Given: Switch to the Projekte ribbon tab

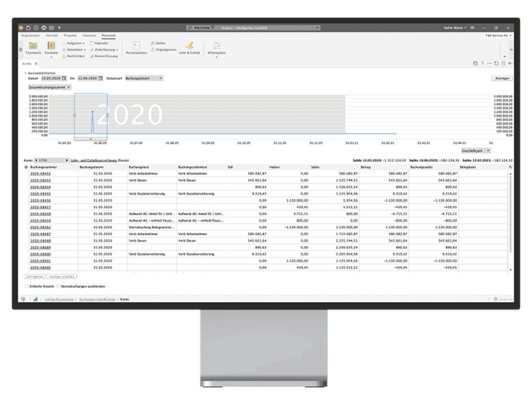Looking at the screenshot, I should click(70, 35).
